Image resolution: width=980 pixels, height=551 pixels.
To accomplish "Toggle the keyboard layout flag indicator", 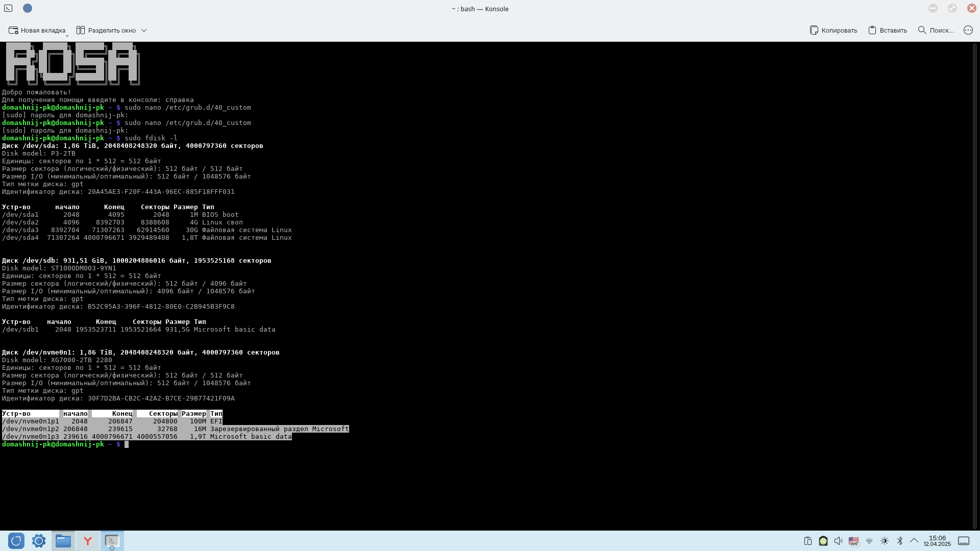I will coord(853,541).
